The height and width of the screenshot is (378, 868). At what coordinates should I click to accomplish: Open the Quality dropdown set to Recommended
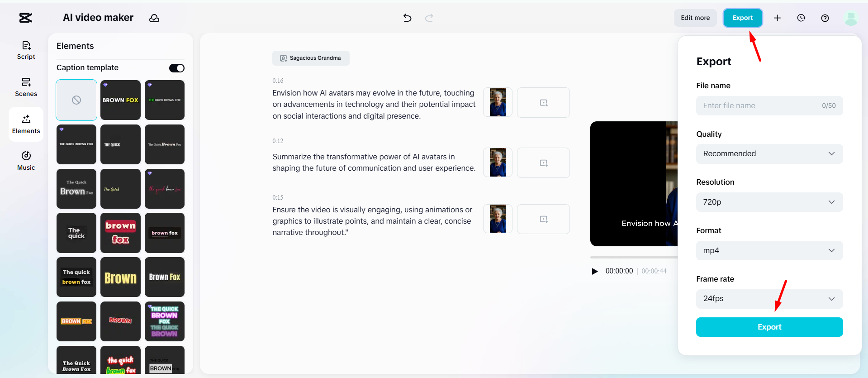(769, 154)
